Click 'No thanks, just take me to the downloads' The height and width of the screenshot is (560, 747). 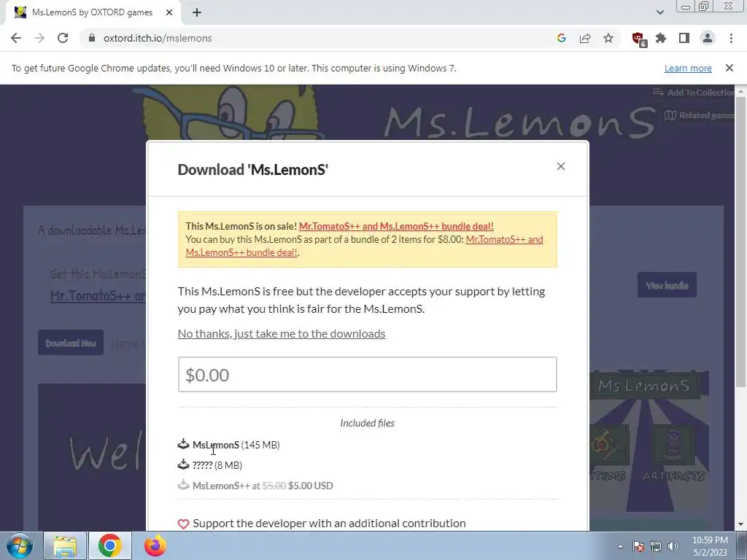[281, 333]
